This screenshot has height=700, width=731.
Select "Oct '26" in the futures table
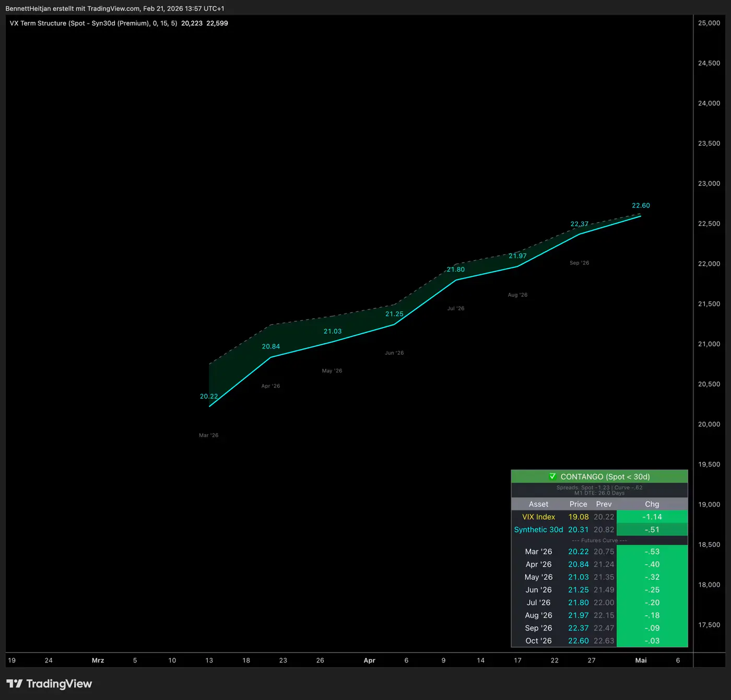point(538,641)
